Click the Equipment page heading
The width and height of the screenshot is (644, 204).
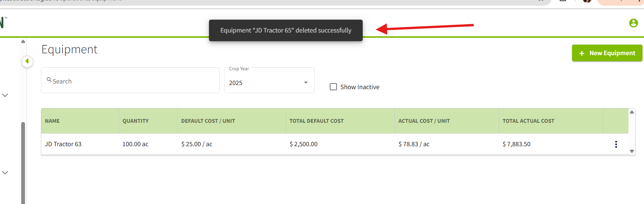pyautogui.click(x=69, y=49)
